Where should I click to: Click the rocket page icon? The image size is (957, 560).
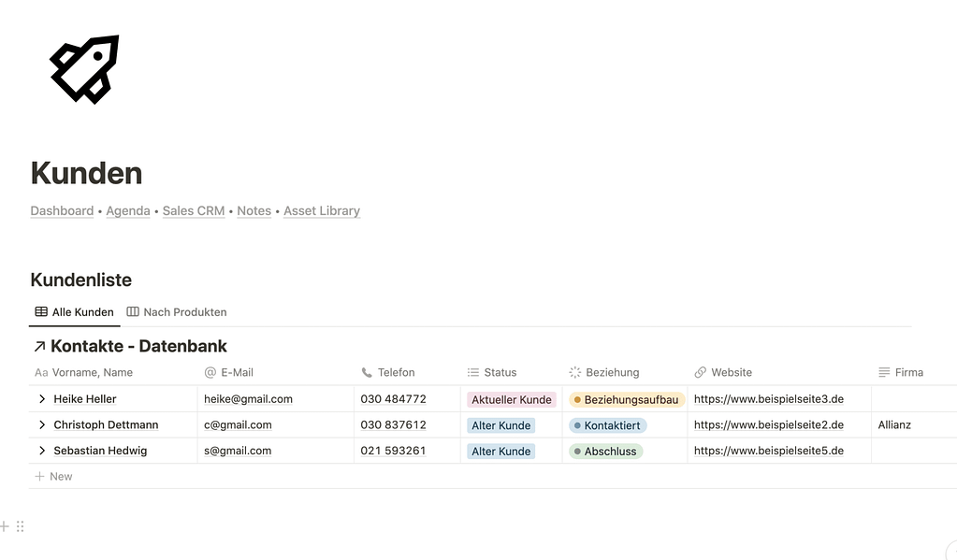84,68
